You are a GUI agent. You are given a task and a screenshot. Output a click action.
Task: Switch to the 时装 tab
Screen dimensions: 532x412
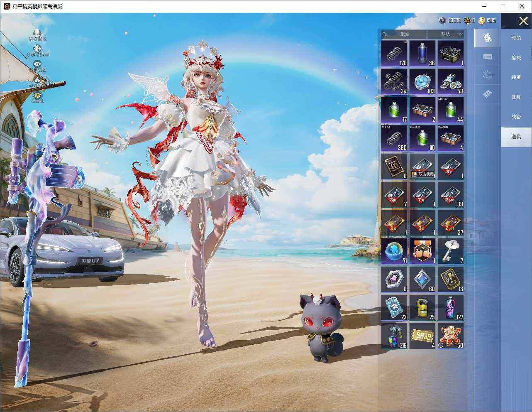pyautogui.click(x=516, y=38)
